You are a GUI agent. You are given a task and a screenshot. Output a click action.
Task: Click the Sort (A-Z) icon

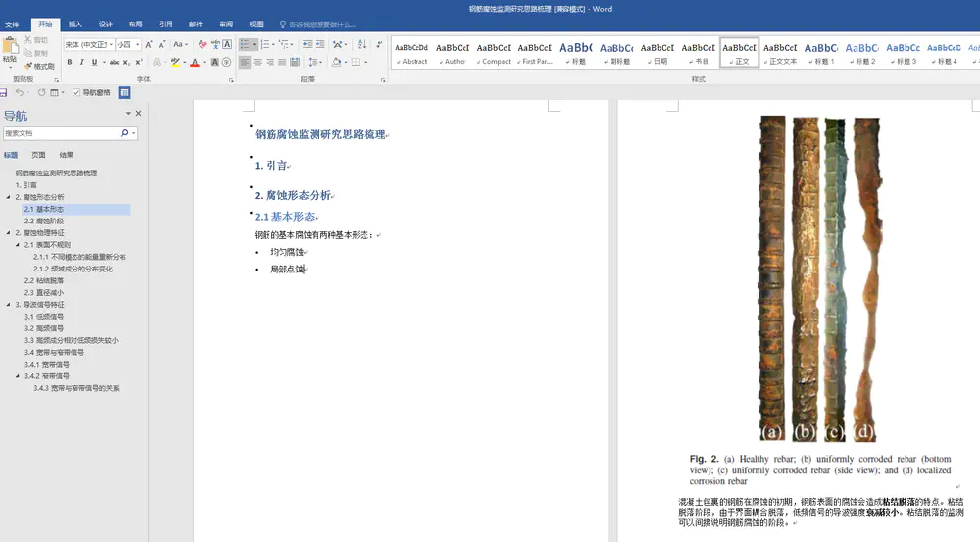(362, 44)
